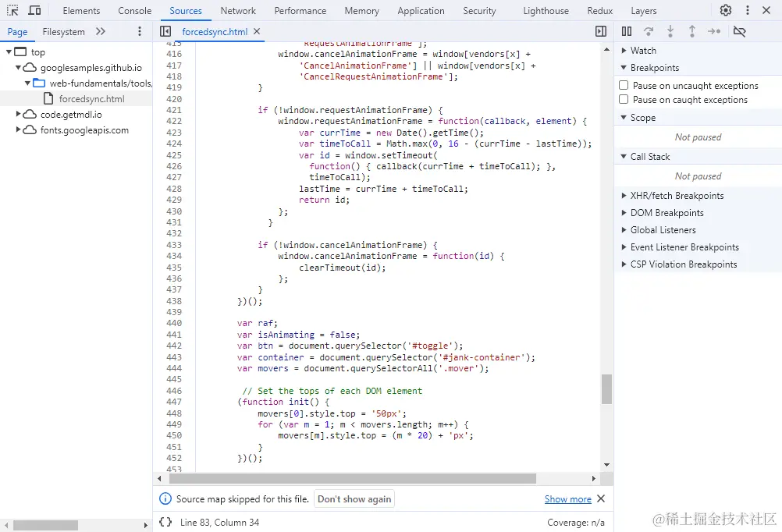The width and height of the screenshot is (782, 532).
Task: Click the horizontal scrollbar thumb in editor
Action: tap(353, 479)
